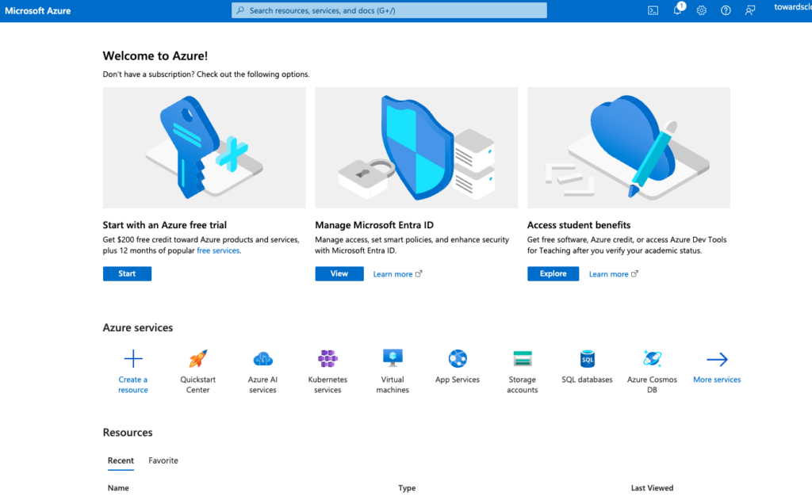The width and height of the screenshot is (812, 504).
Task: Sort by the Name column header
Action: point(118,488)
